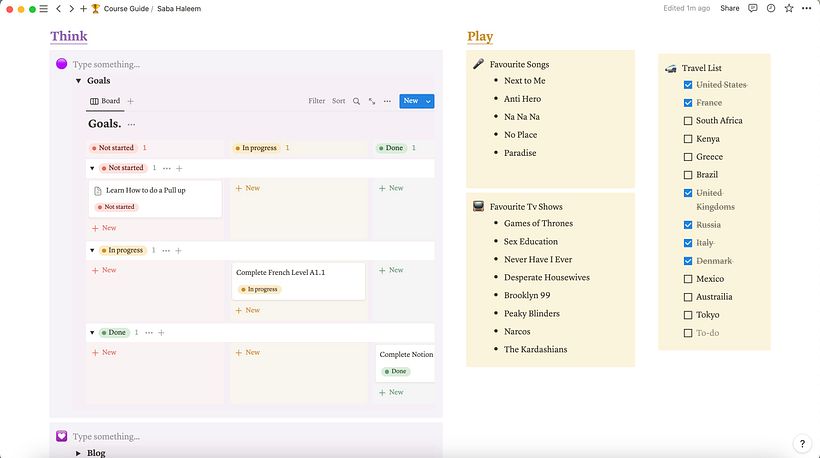The height and width of the screenshot is (458, 820).
Task: Click the purple heart callout icon
Action: tap(62, 436)
